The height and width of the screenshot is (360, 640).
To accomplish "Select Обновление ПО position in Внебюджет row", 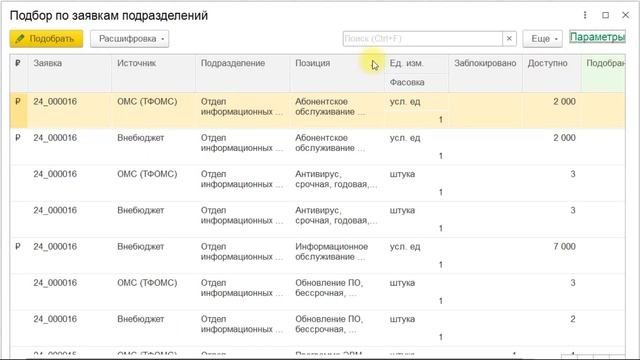I will point(329,324).
